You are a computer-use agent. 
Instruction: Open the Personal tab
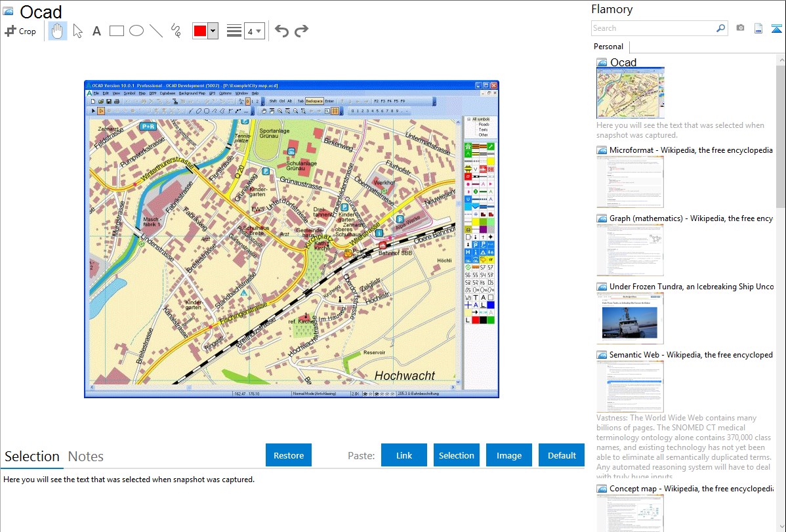609,47
